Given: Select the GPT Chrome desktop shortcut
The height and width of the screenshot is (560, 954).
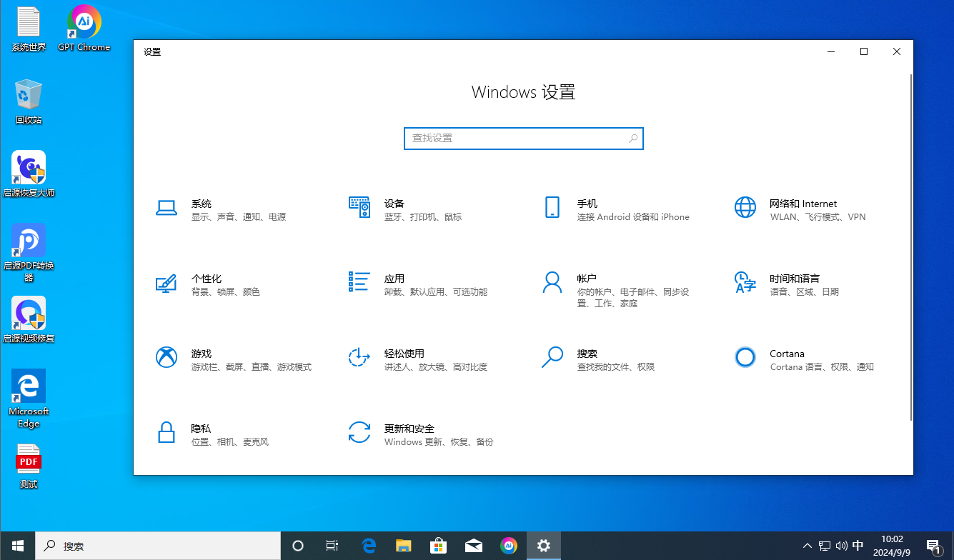Looking at the screenshot, I should tap(84, 29).
